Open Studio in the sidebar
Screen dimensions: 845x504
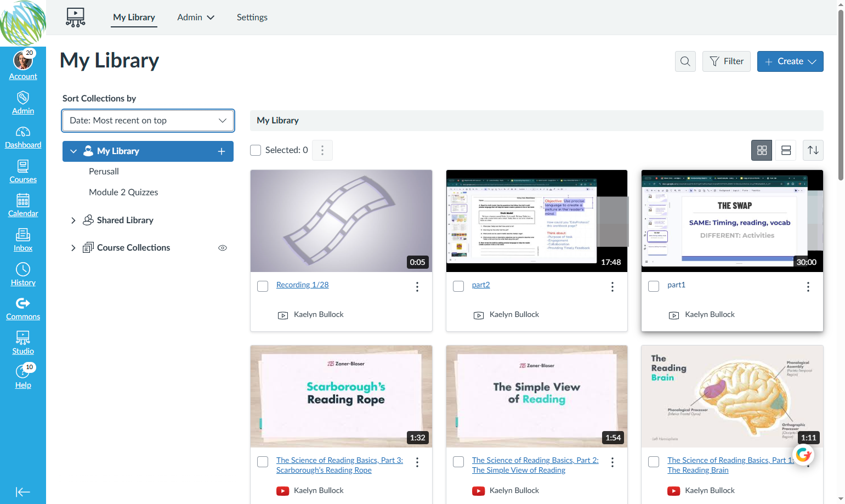coord(23,343)
